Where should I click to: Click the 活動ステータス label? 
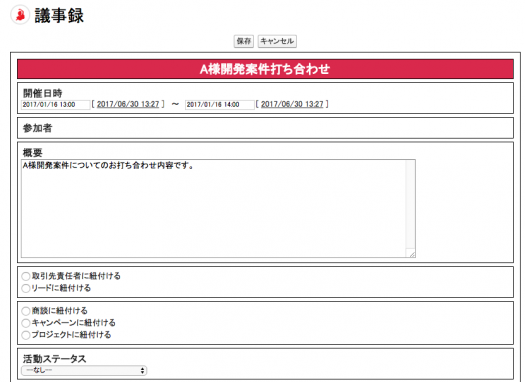point(55,359)
